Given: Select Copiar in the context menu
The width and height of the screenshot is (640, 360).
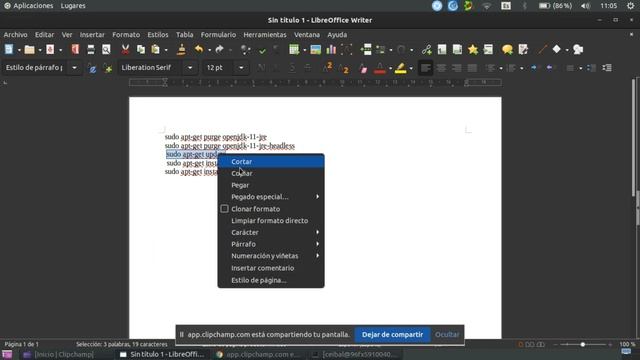Looking at the screenshot, I should pos(271,173).
